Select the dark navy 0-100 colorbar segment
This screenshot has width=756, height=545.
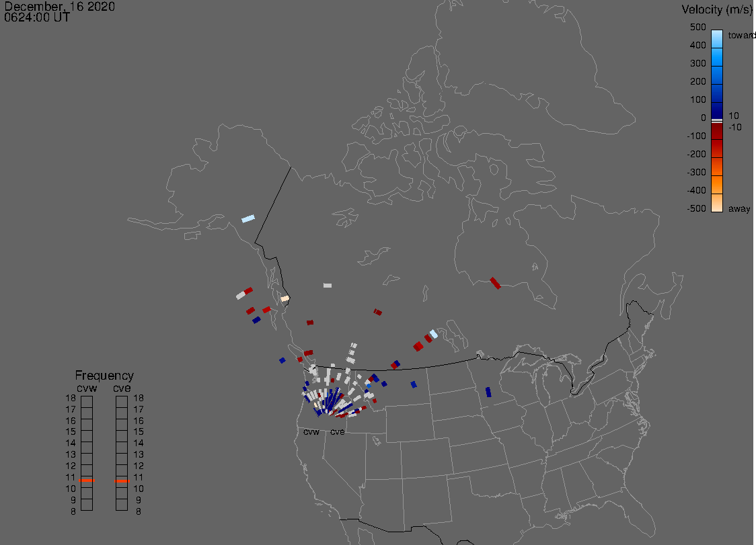click(x=717, y=111)
